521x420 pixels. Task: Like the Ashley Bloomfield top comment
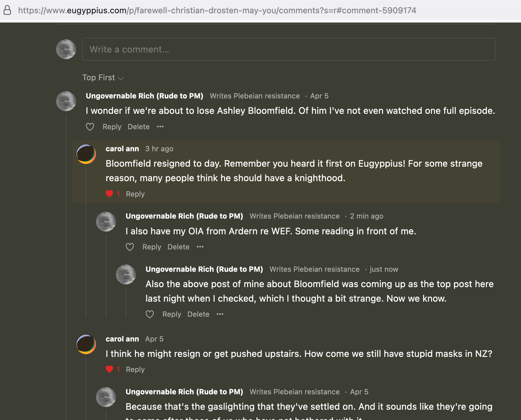coord(90,127)
